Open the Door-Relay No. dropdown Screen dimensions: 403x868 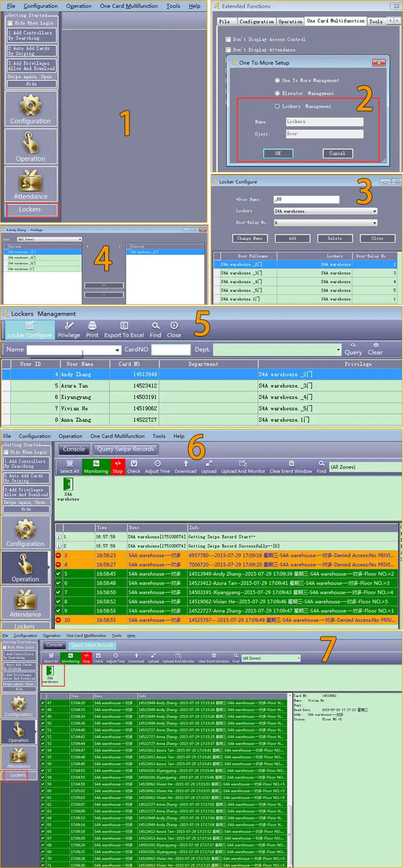[x=375, y=223]
